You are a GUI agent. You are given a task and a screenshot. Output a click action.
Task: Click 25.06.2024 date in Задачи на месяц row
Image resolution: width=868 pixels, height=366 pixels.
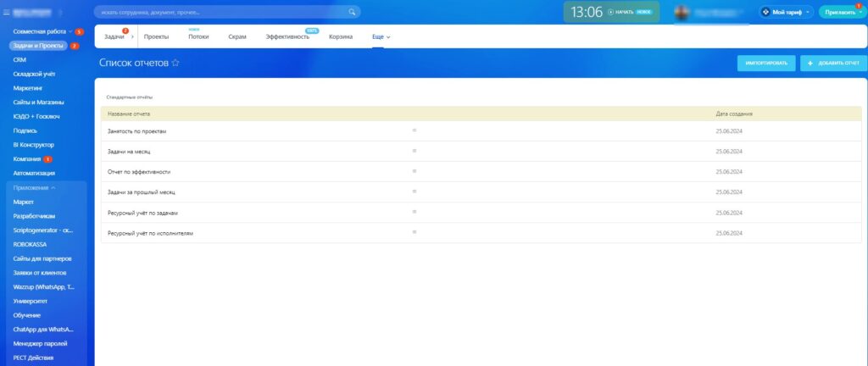[728, 152]
